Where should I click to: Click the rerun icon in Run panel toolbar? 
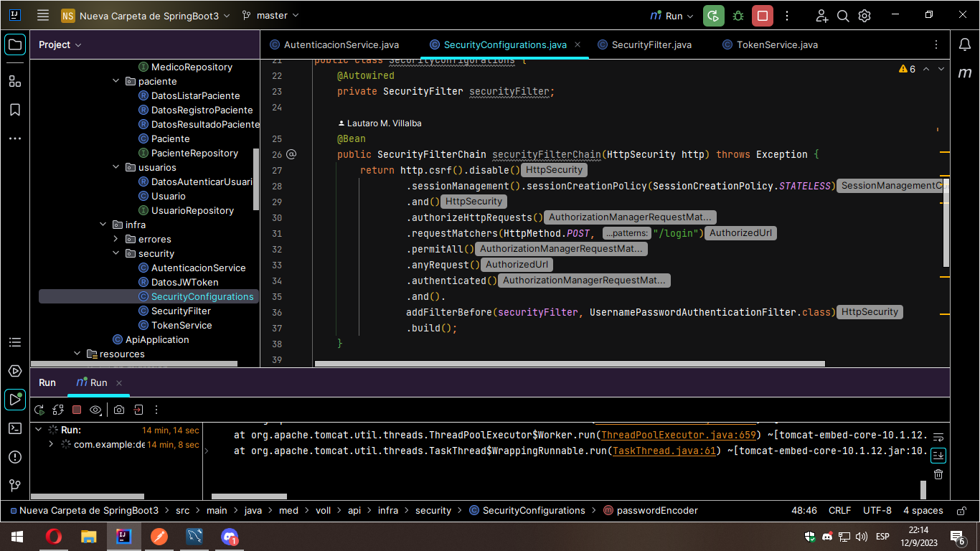pos(39,410)
